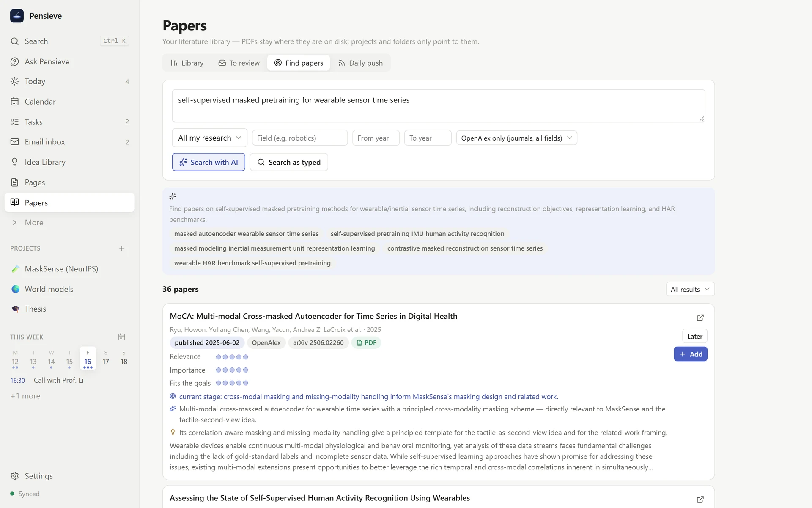
Task: Open the Pensieve logo icon
Action: (17, 16)
